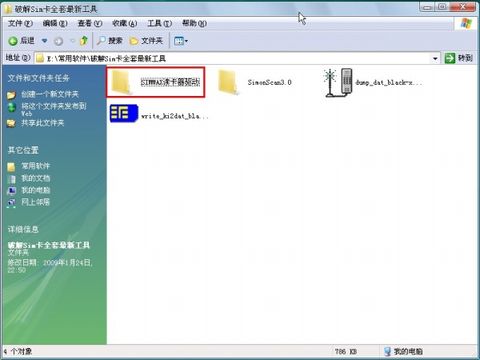Collapse the 详细信息 section header

tap(23, 229)
